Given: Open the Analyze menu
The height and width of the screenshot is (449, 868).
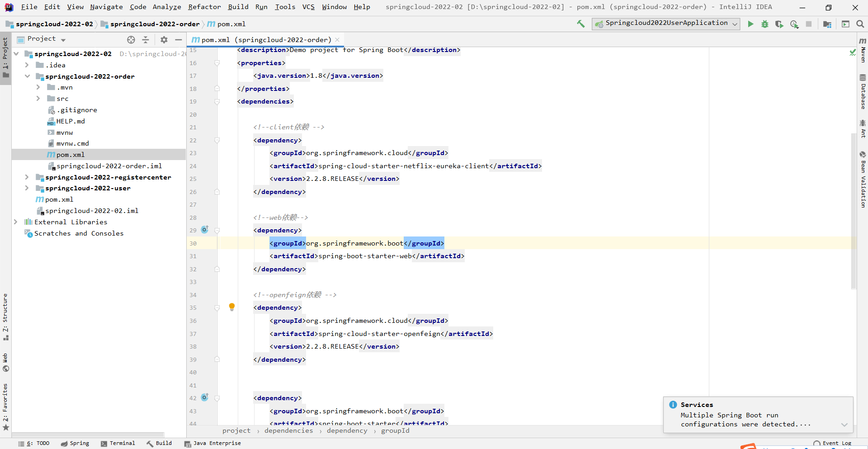Looking at the screenshot, I should pyautogui.click(x=167, y=7).
